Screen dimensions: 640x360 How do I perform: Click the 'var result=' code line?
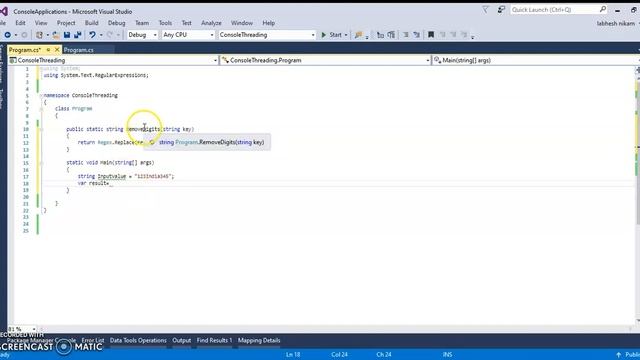click(94, 183)
